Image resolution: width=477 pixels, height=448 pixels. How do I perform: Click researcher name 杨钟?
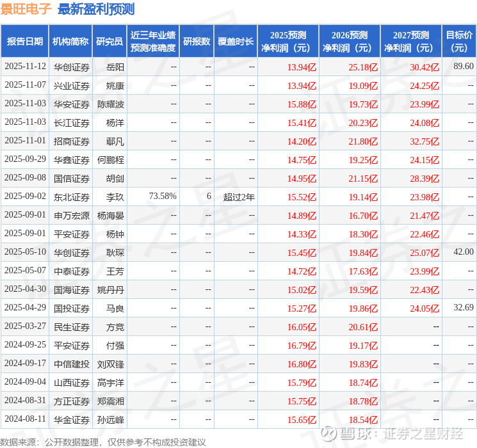click(115, 234)
